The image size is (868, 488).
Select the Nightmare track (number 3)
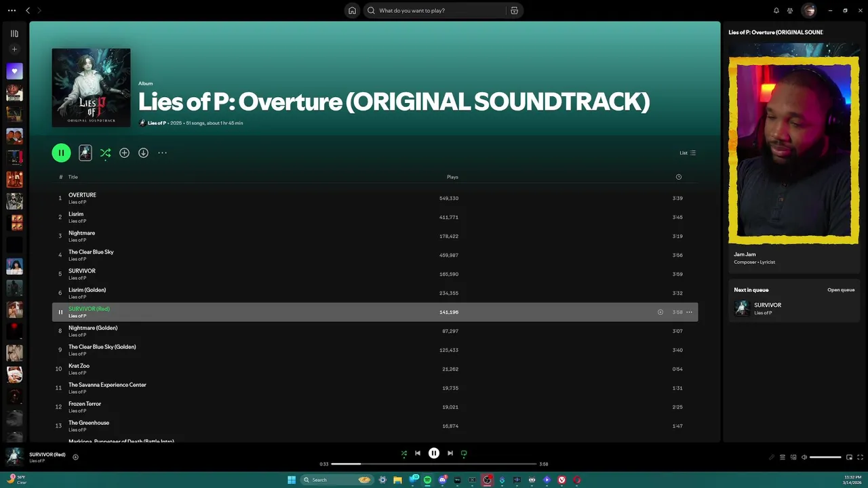tap(375, 236)
